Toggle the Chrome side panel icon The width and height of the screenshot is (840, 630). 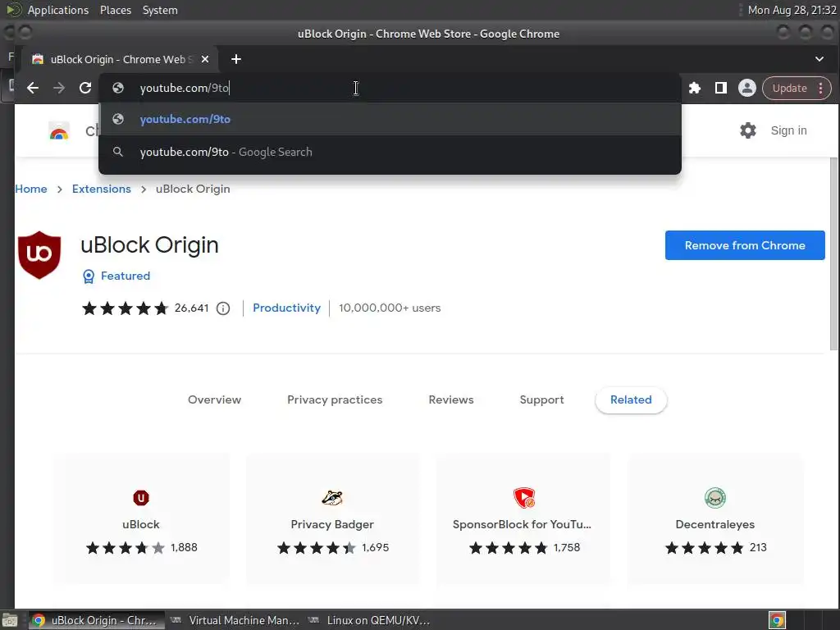(720, 88)
